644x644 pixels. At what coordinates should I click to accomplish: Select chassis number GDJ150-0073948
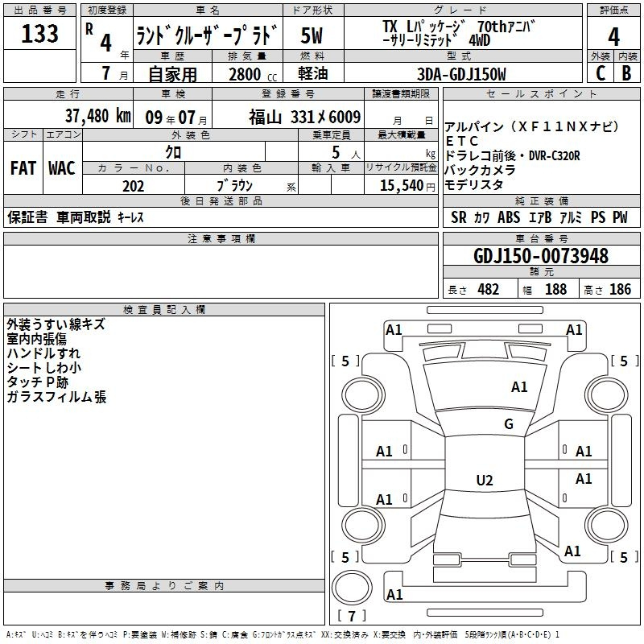[x=541, y=256]
